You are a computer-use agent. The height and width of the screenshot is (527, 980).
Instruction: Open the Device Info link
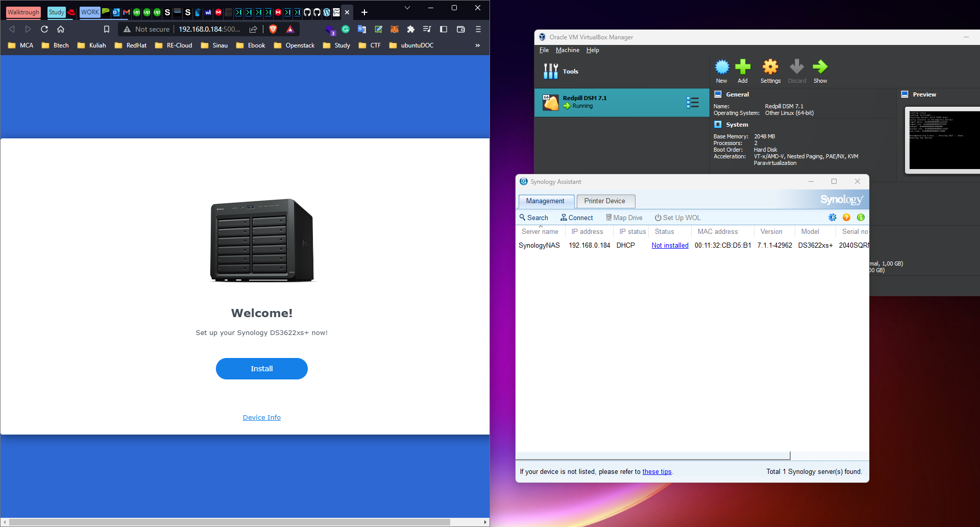(262, 417)
